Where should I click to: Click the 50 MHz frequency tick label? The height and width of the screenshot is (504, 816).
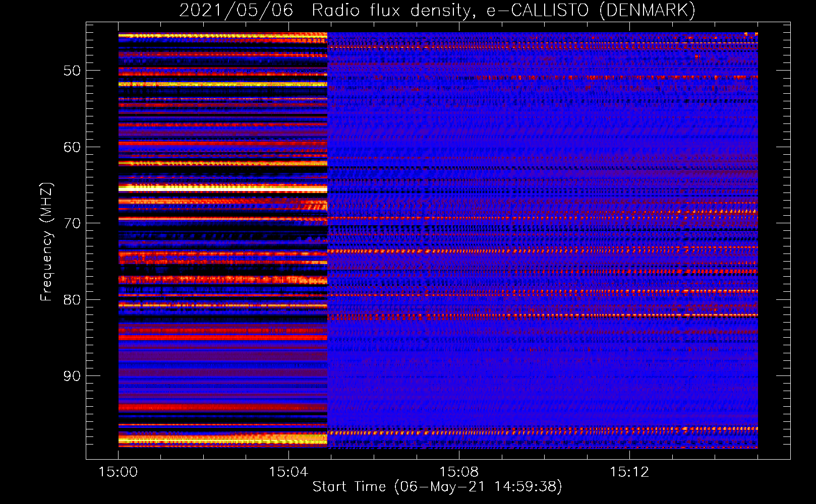pyautogui.click(x=72, y=71)
